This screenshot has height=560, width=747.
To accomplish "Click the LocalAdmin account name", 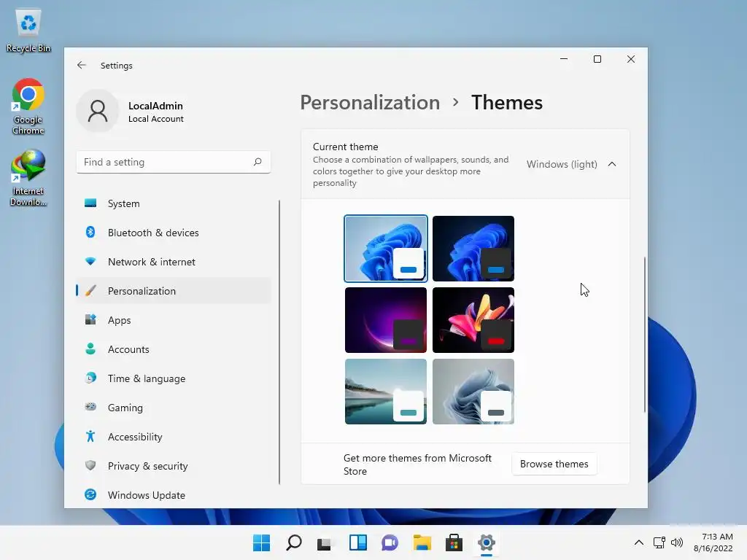I will (155, 106).
